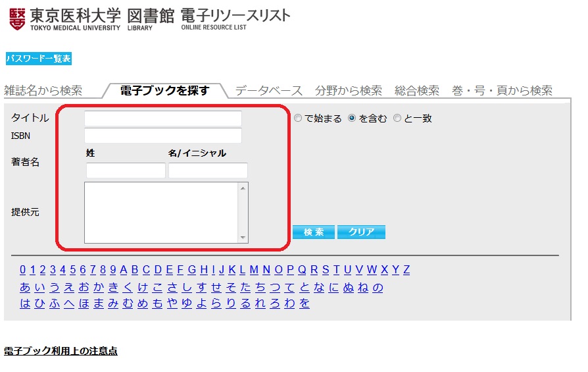Browse titles starting with 5
Screen dimensions: 588x372
73,269
